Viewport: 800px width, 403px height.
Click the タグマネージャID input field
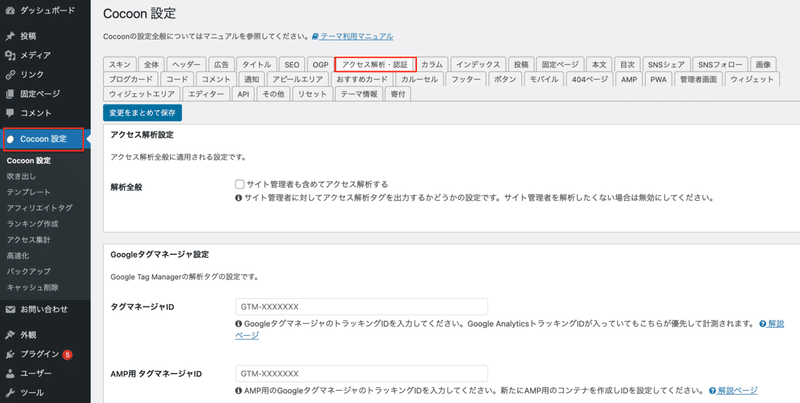pos(361,307)
